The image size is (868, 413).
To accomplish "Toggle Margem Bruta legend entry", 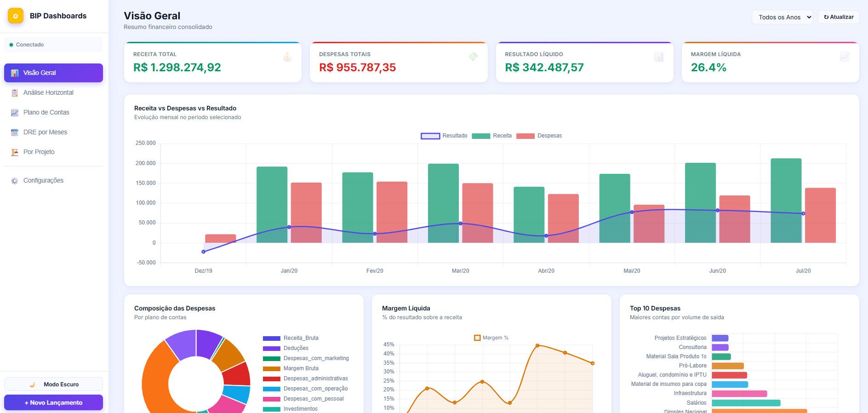I will click(x=291, y=368).
